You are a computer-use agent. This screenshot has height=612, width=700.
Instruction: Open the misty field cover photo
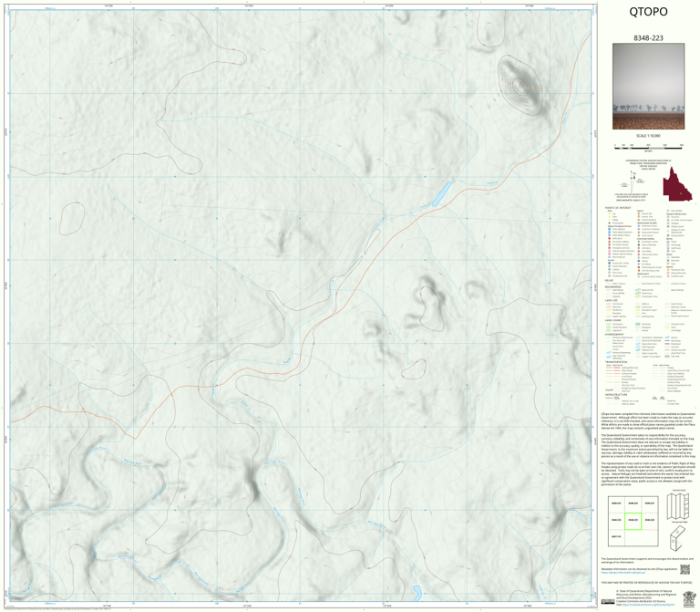pos(648,87)
